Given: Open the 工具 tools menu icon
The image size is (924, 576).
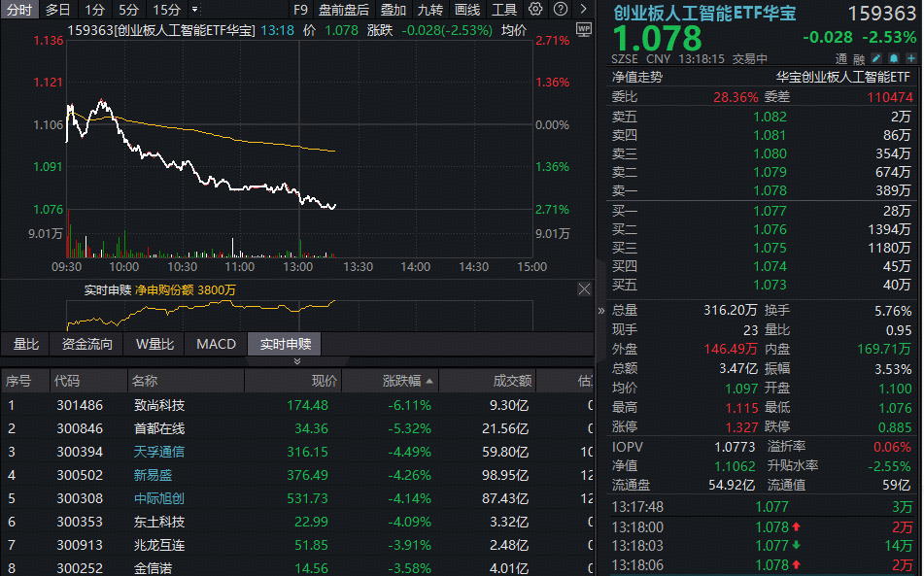Looking at the screenshot, I should (x=504, y=9).
